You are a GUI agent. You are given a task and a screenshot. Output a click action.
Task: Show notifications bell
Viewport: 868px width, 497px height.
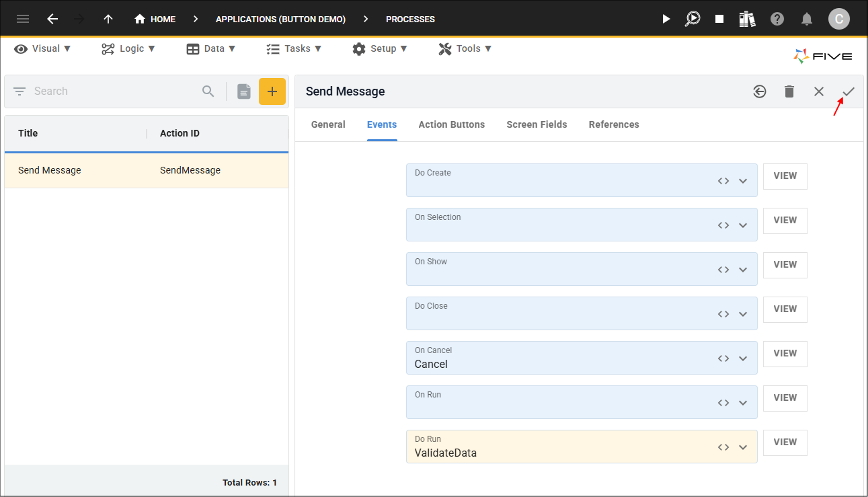(x=807, y=19)
